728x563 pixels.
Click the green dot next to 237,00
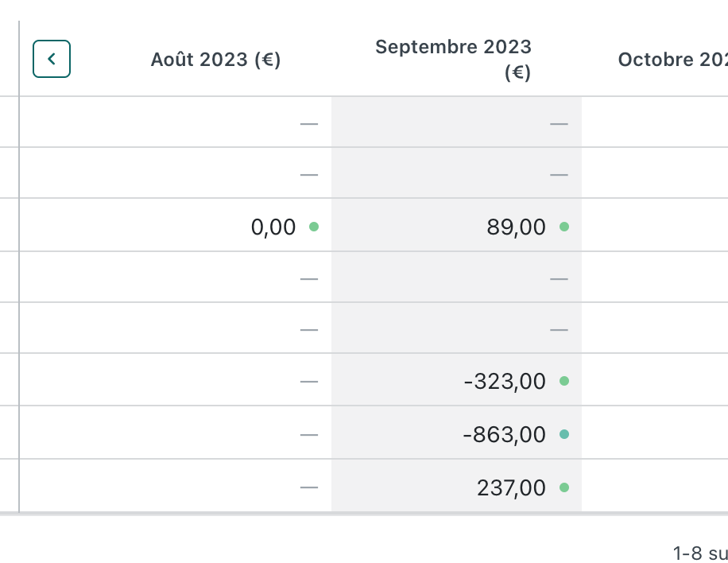coord(564,487)
